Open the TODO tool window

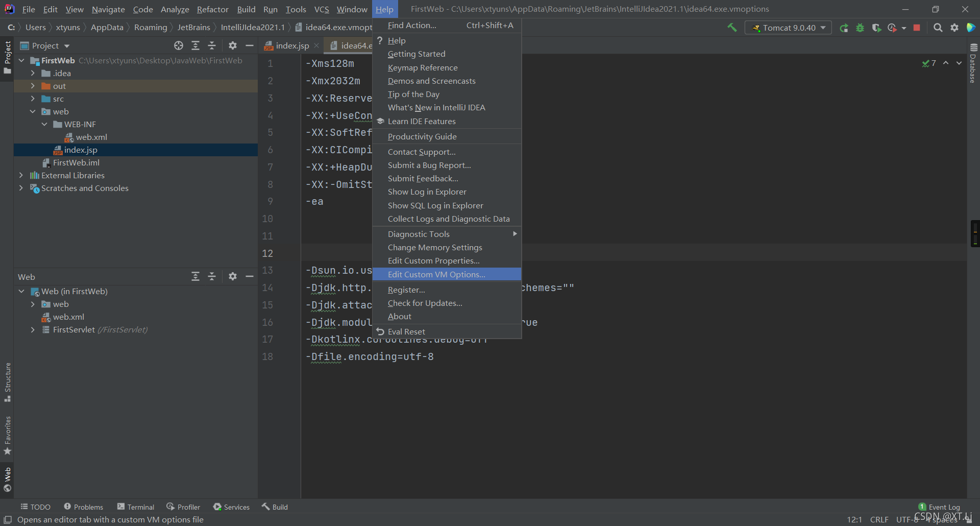coord(36,507)
